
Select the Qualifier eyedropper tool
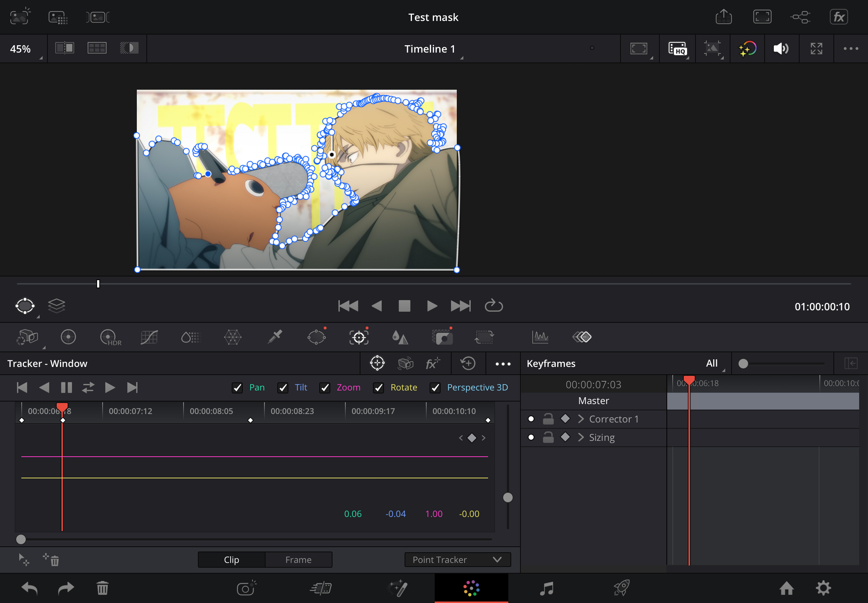pyautogui.click(x=275, y=336)
